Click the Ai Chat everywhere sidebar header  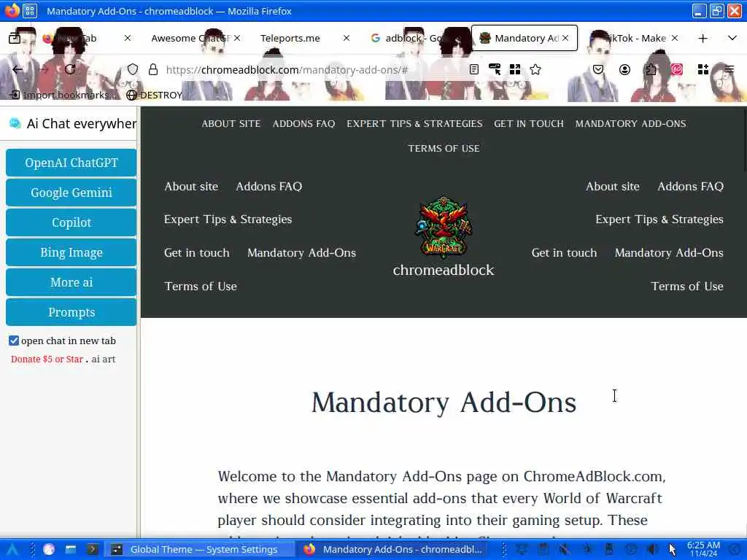[x=71, y=124]
